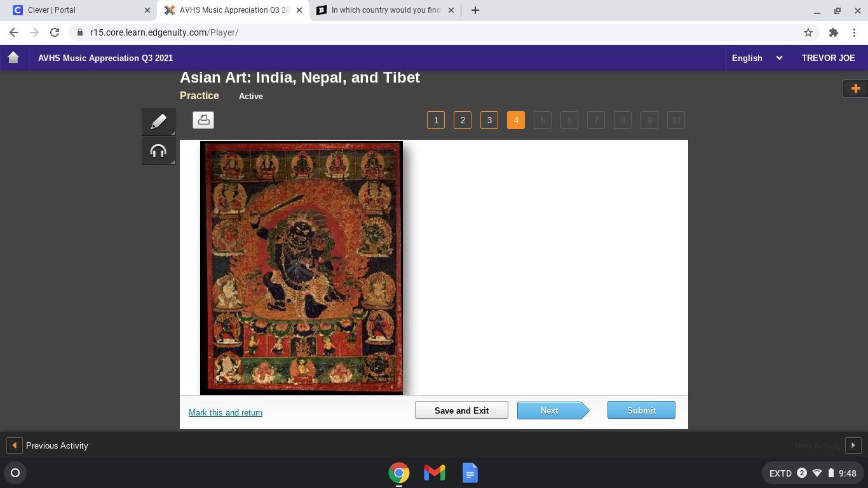Go to the course home icon
The width and height of the screenshot is (868, 488).
[x=13, y=58]
